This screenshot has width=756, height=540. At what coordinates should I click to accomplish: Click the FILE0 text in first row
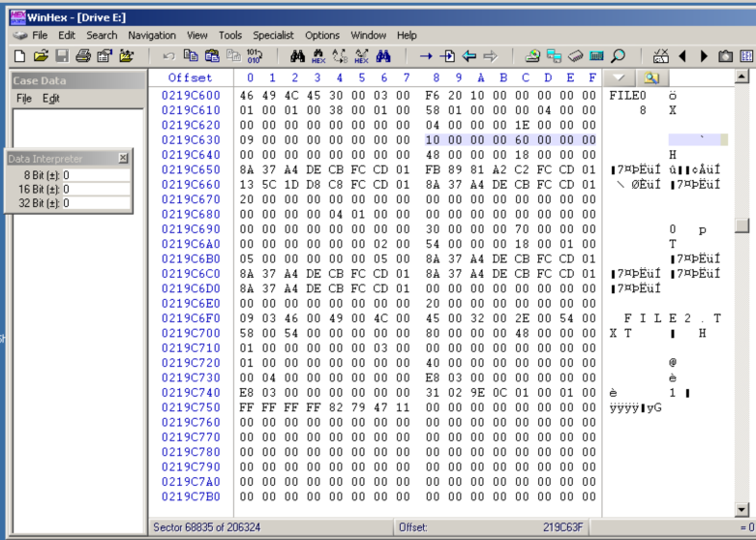(x=627, y=96)
